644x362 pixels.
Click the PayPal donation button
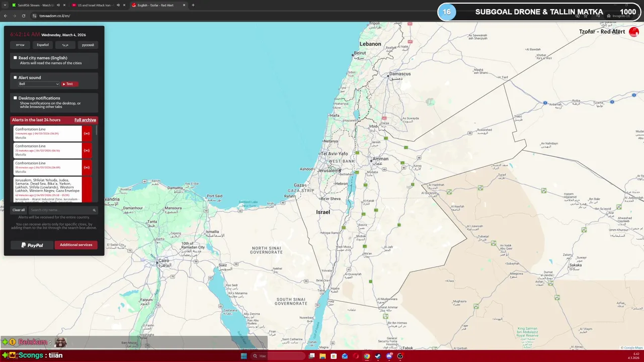tap(32, 245)
